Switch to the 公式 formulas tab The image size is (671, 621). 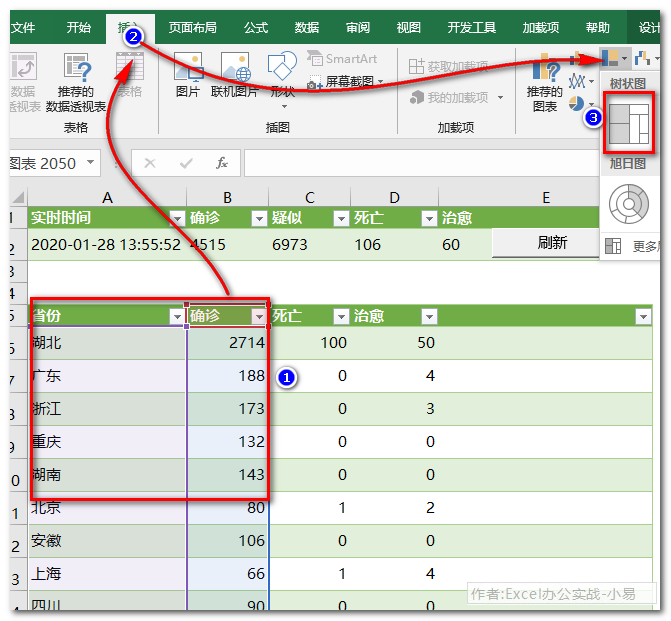(256, 28)
